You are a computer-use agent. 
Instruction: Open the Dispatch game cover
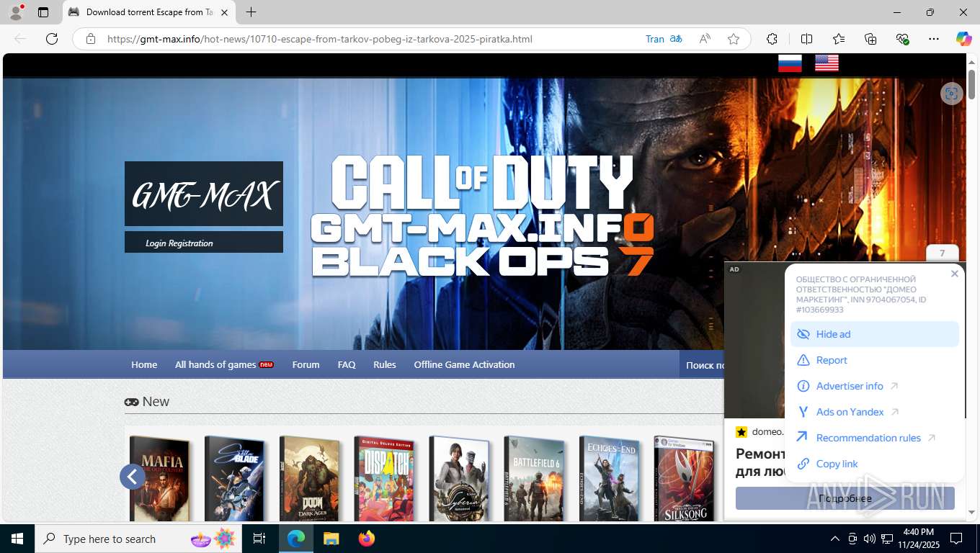pyautogui.click(x=385, y=478)
